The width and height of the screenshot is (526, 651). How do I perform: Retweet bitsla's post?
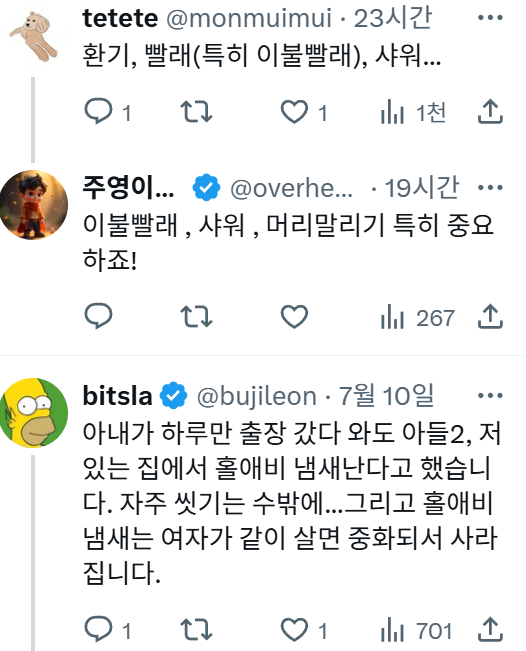click(196, 629)
